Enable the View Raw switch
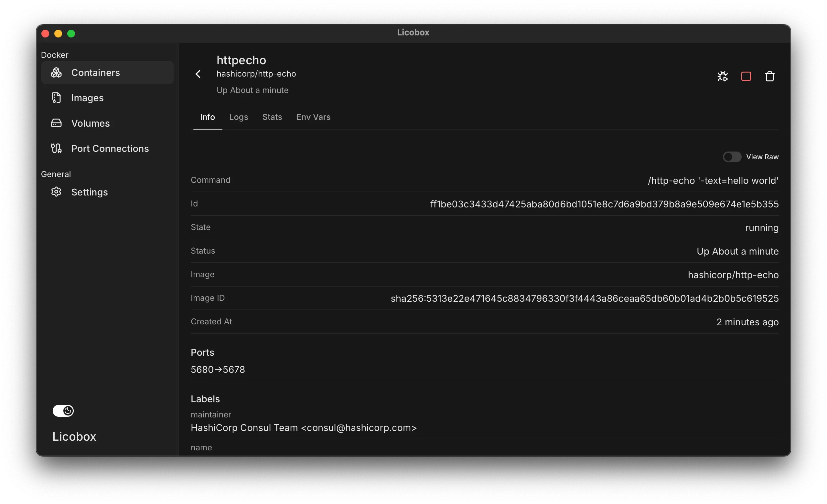This screenshot has height=504, width=827. click(732, 157)
